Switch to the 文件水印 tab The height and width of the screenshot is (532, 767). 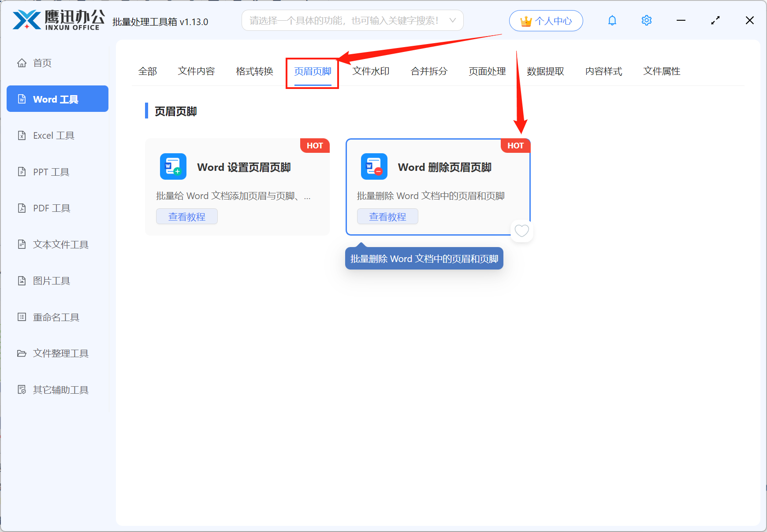tap(370, 71)
